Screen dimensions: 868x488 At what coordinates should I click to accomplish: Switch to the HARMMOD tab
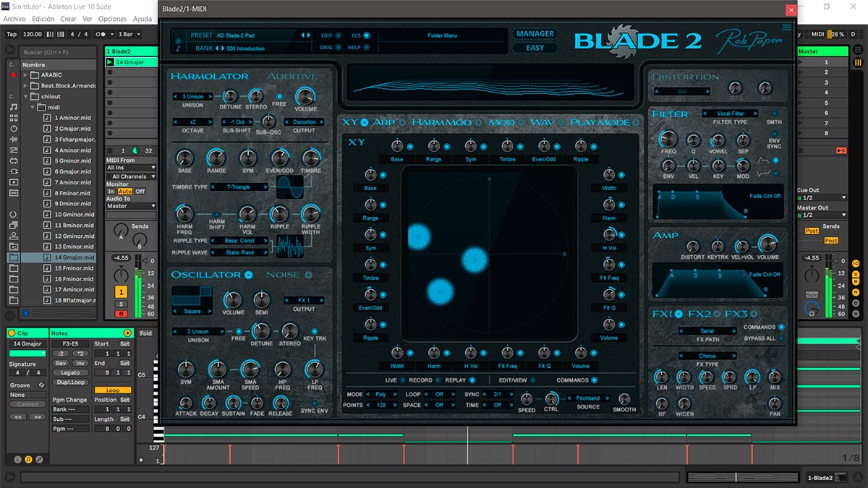click(x=441, y=122)
